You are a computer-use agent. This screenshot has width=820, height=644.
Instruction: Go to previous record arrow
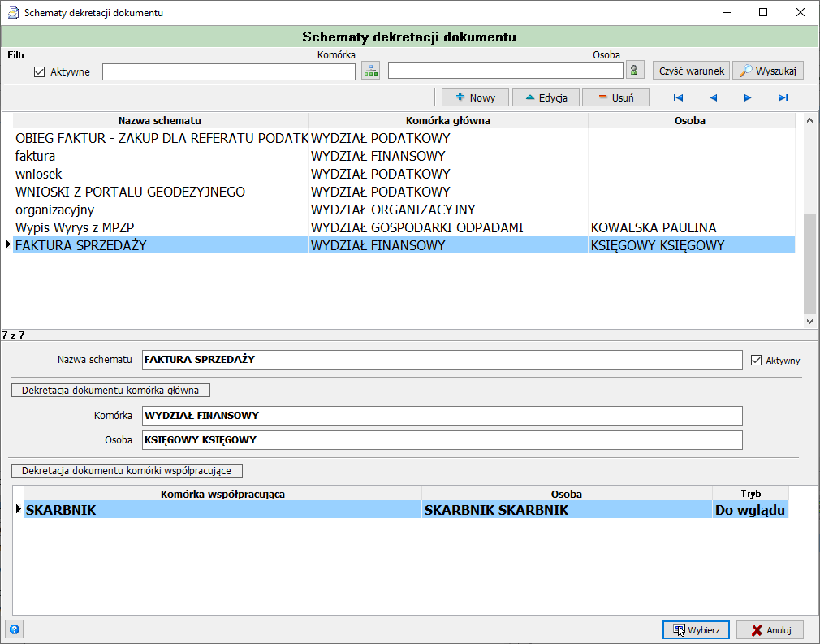click(714, 97)
